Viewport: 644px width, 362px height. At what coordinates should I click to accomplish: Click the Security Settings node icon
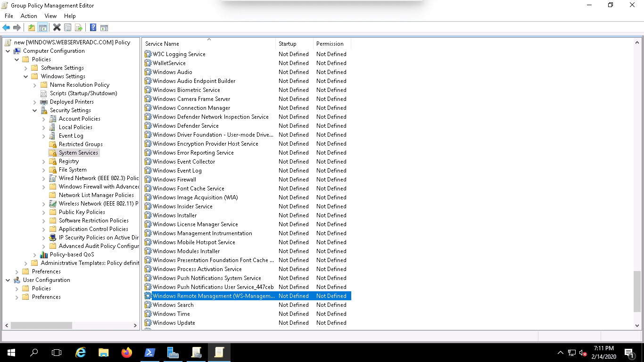[x=44, y=110]
